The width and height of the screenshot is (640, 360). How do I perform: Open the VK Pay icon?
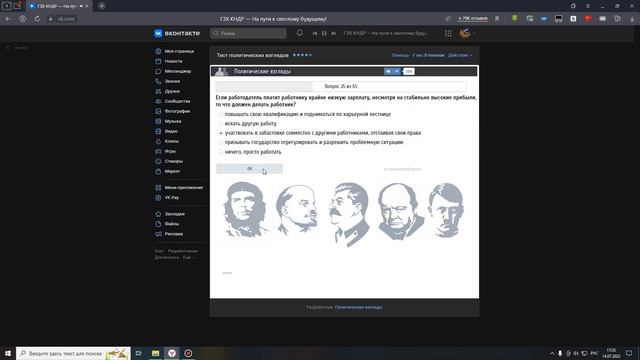pyautogui.click(x=158, y=198)
